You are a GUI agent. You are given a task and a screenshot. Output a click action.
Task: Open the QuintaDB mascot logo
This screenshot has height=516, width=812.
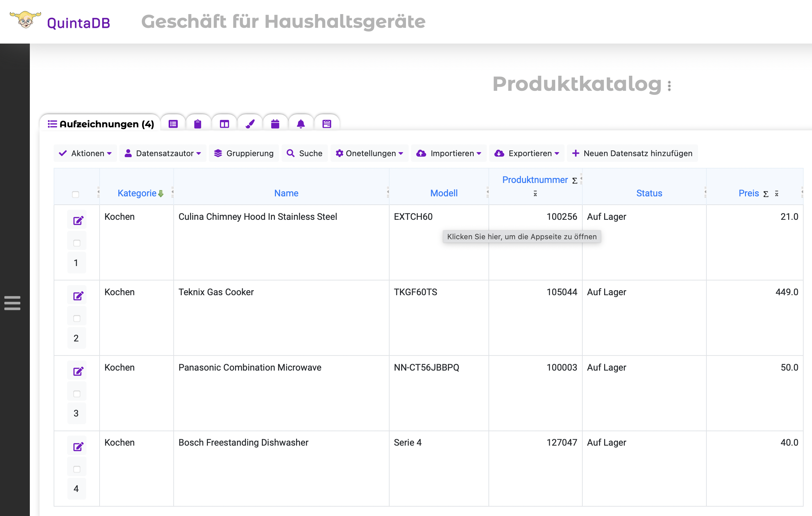pos(25,20)
